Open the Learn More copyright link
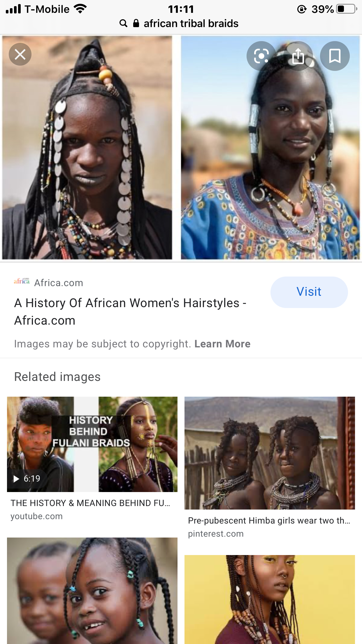Viewport: 362px width, 644px height. coord(222,344)
